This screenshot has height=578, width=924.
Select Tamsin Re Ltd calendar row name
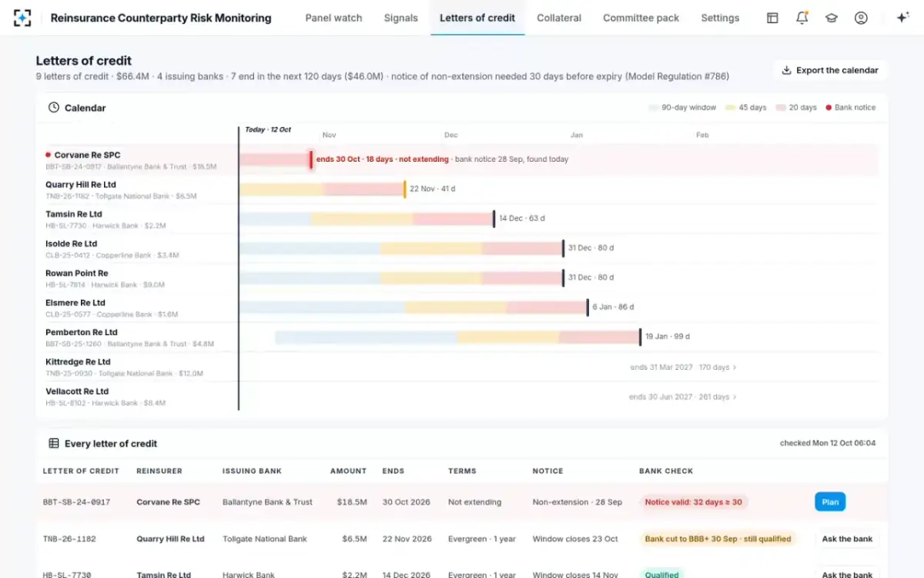click(74, 214)
